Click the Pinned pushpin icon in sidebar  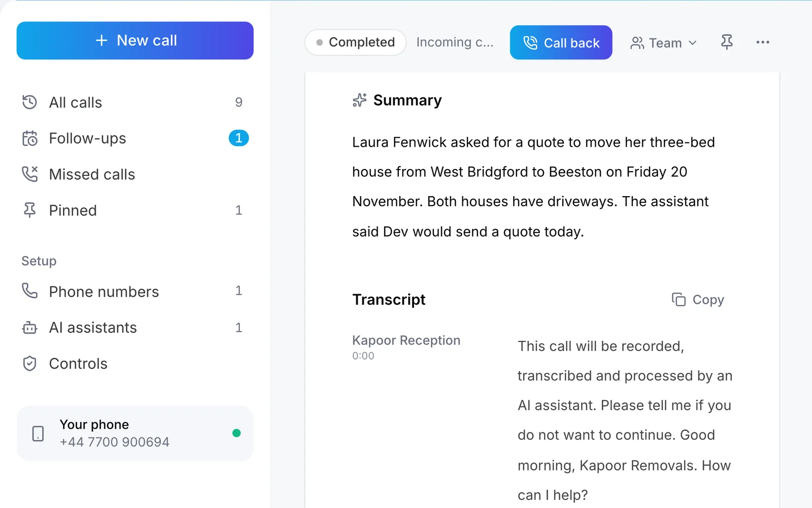click(x=29, y=210)
